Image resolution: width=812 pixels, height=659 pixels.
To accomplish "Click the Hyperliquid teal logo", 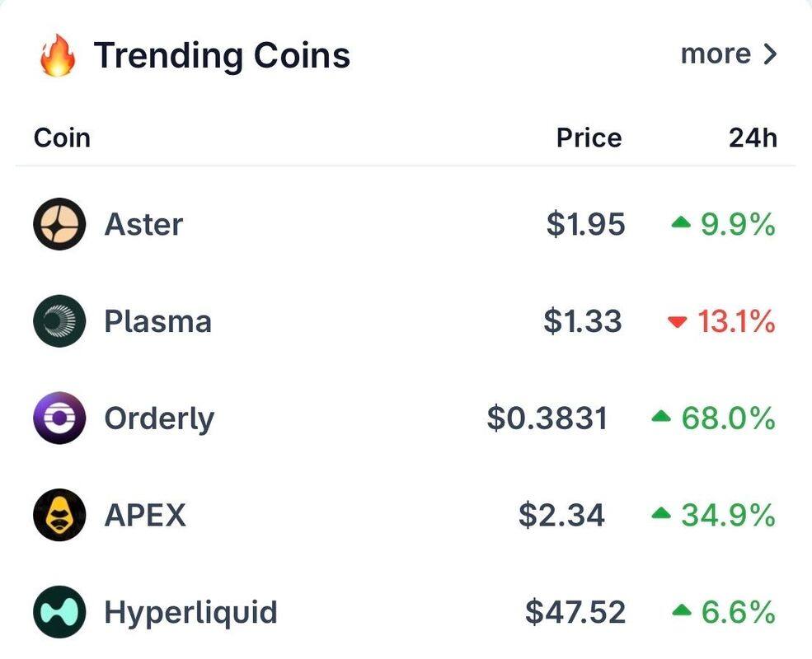I will (x=59, y=611).
